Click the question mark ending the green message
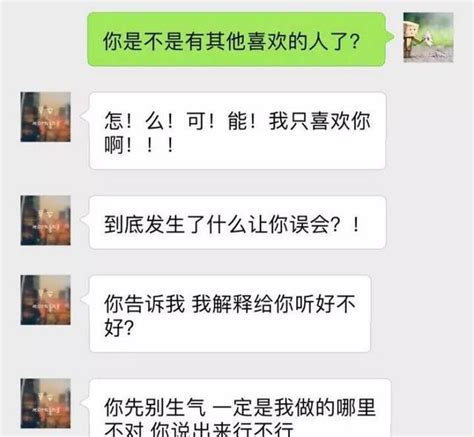The width and height of the screenshot is (474, 437). pyautogui.click(x=355, y=41)
